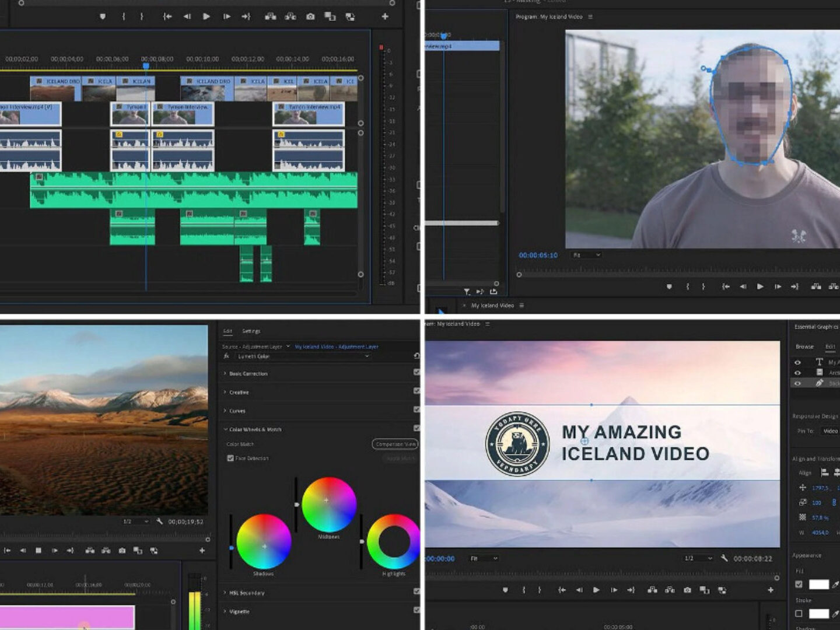Open wrench settings beside the 00:00:08:22 timecode

tap(724, 558)
